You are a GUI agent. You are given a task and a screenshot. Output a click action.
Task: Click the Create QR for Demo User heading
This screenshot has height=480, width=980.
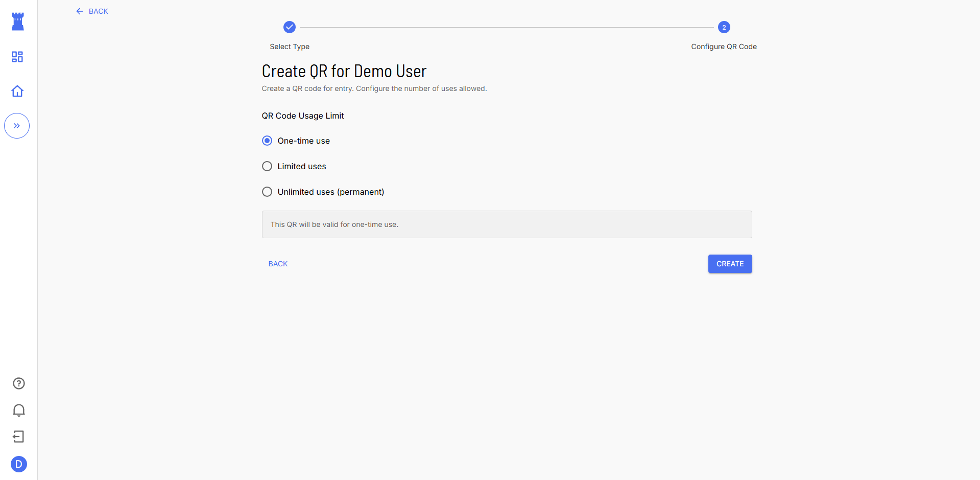(x=344, y=71)
